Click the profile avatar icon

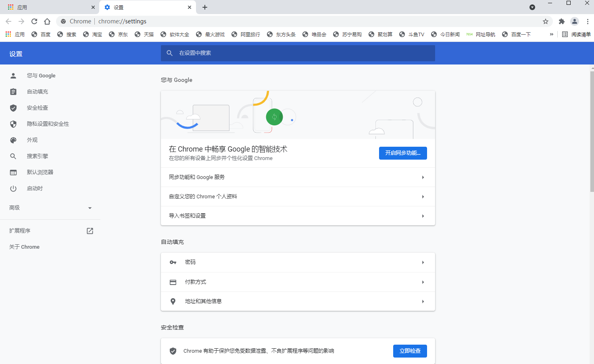(574, 21)
